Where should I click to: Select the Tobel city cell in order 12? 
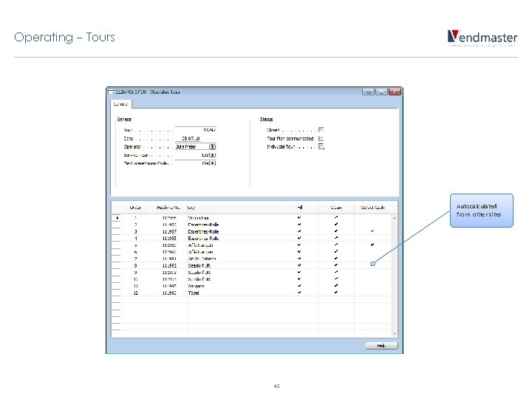(x=234, y=293)
